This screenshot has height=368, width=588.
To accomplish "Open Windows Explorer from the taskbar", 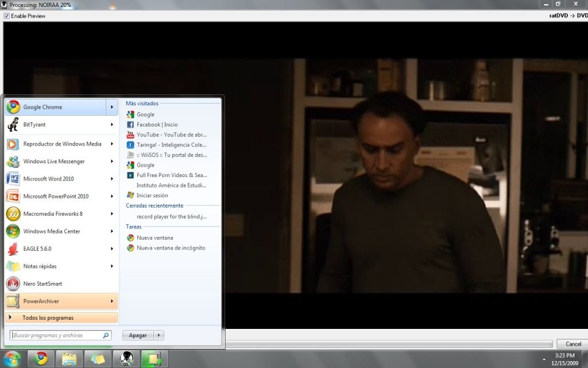I will [x=69, y=359].
